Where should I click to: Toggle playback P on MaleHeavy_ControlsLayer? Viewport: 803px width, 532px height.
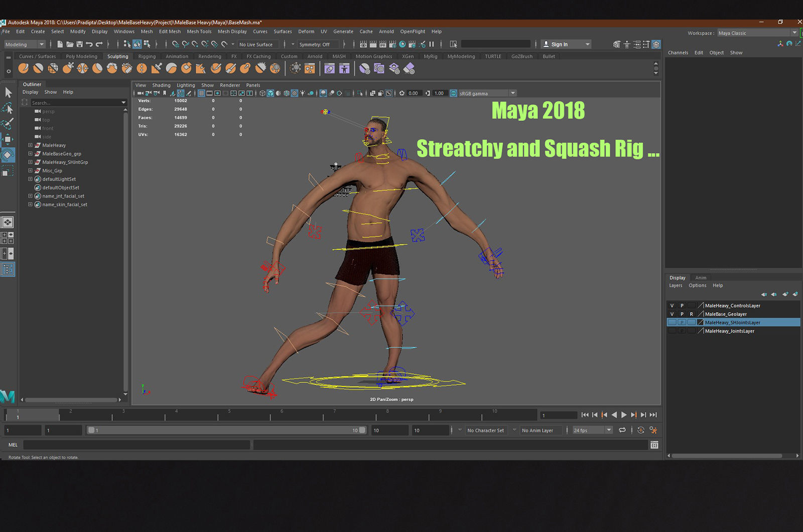(682, 306)
